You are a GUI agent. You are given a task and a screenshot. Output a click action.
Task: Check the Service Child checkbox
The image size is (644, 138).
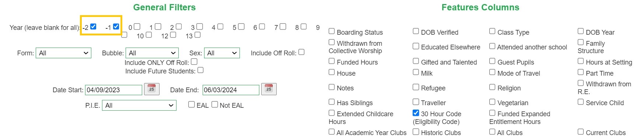pos(581,101)
